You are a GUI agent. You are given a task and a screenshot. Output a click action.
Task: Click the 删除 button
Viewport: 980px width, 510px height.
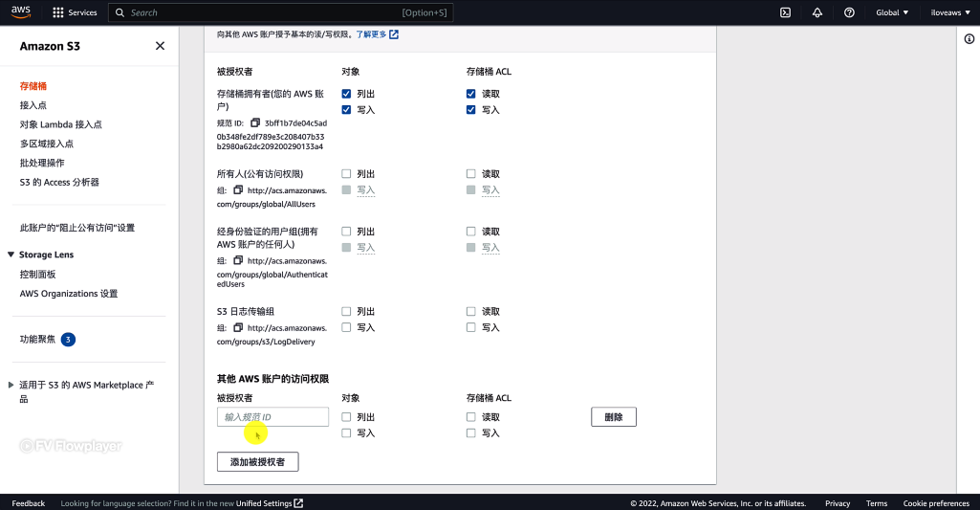[x=614, y=417]
